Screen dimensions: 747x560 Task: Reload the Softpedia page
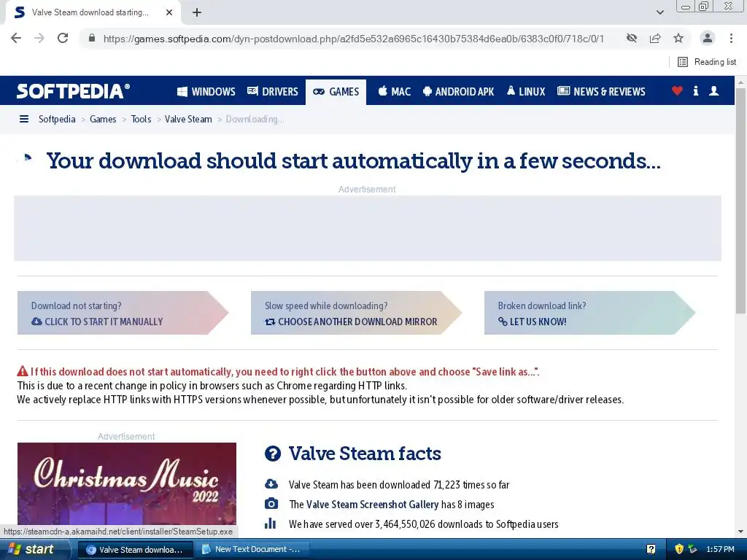(63, 38)
